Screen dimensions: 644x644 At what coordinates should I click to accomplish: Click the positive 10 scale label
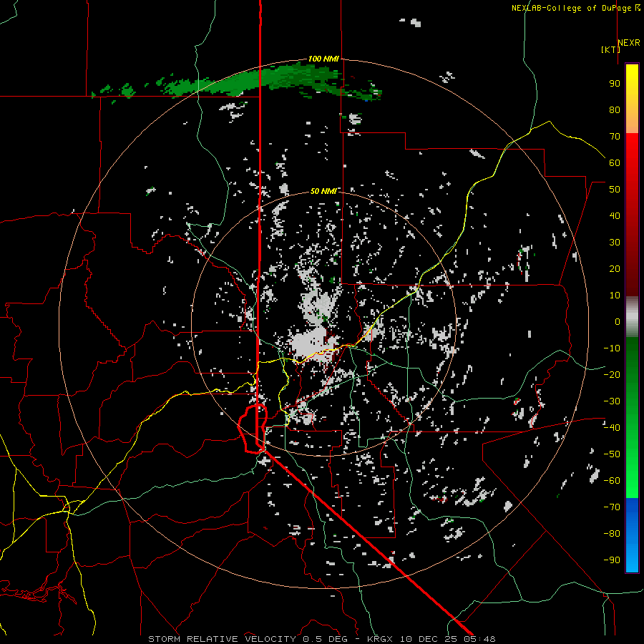click(615, 296)
